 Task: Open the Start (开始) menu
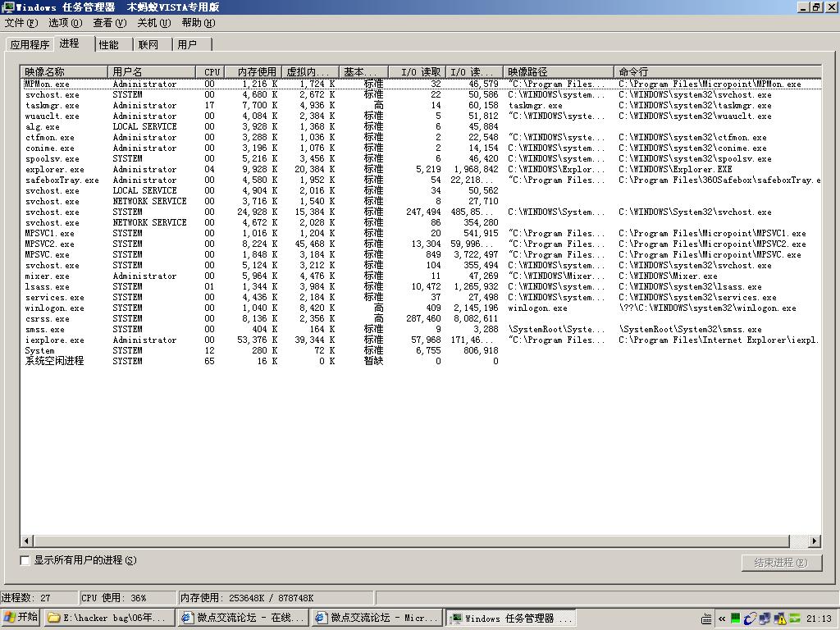(21, 618)
